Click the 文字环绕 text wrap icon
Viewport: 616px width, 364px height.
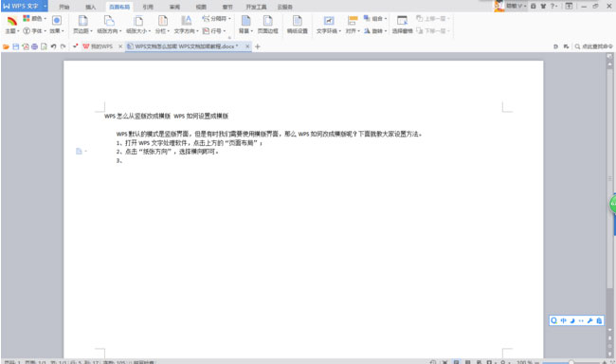tap(329, 21)
